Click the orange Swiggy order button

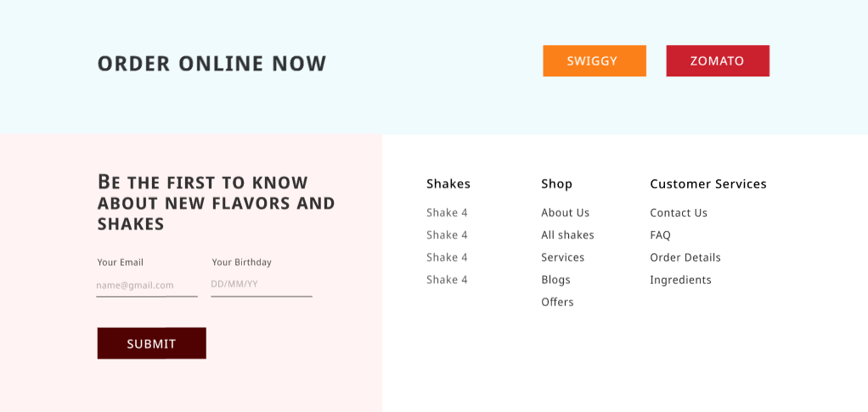tap(594, 61)
